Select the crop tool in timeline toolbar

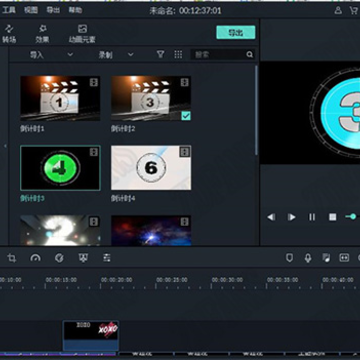point(12,258)
